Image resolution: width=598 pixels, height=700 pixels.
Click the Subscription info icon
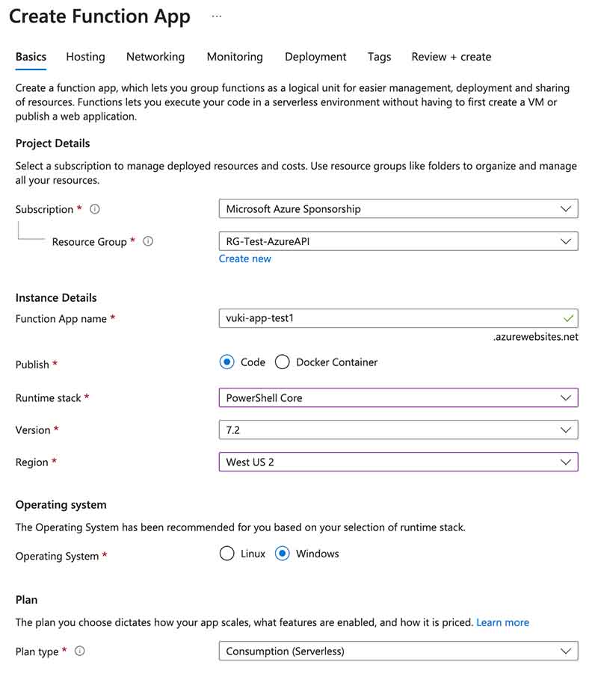tap(93, 209)
